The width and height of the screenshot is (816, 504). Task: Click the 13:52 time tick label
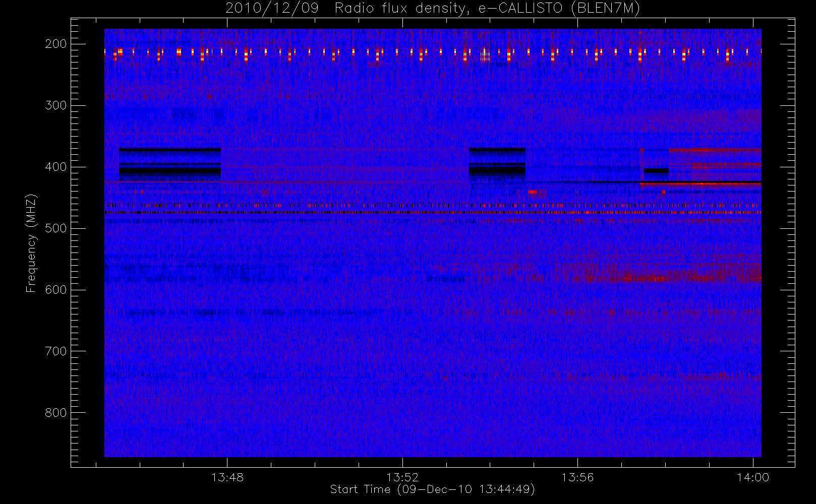(403, 477)
